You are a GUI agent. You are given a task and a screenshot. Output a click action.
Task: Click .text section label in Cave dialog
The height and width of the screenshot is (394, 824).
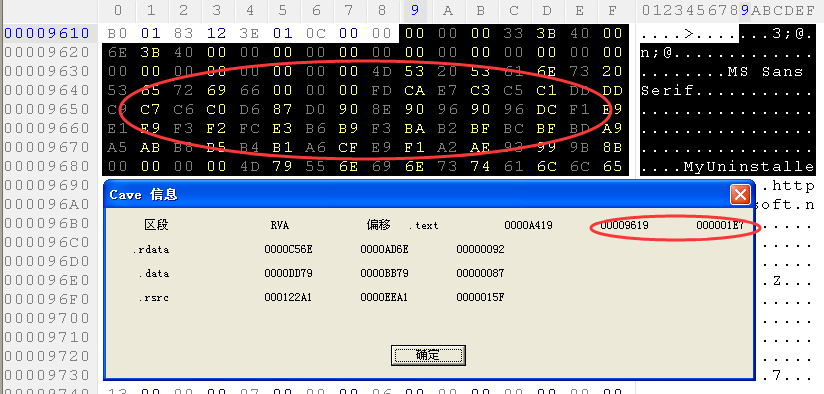tap(424, 226)
